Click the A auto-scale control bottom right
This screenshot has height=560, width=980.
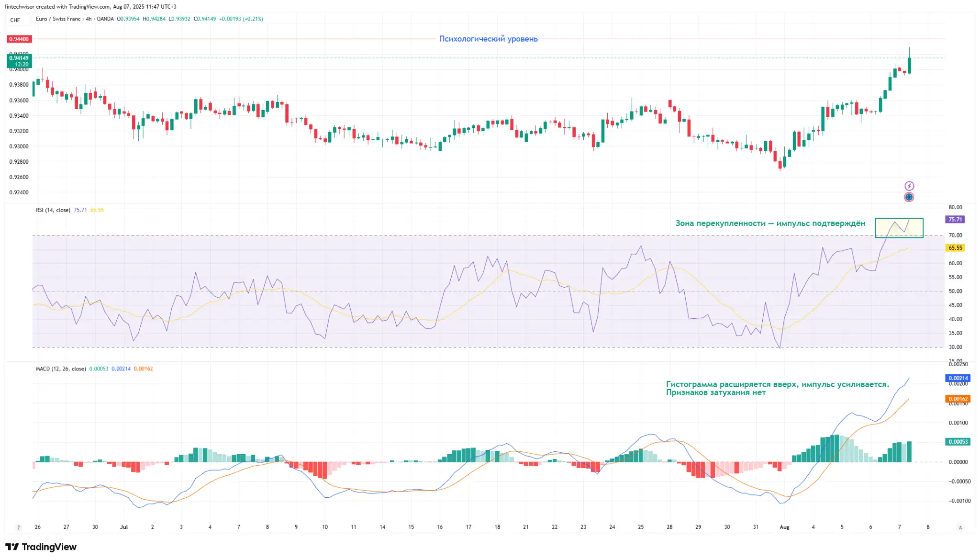point(960,526)
